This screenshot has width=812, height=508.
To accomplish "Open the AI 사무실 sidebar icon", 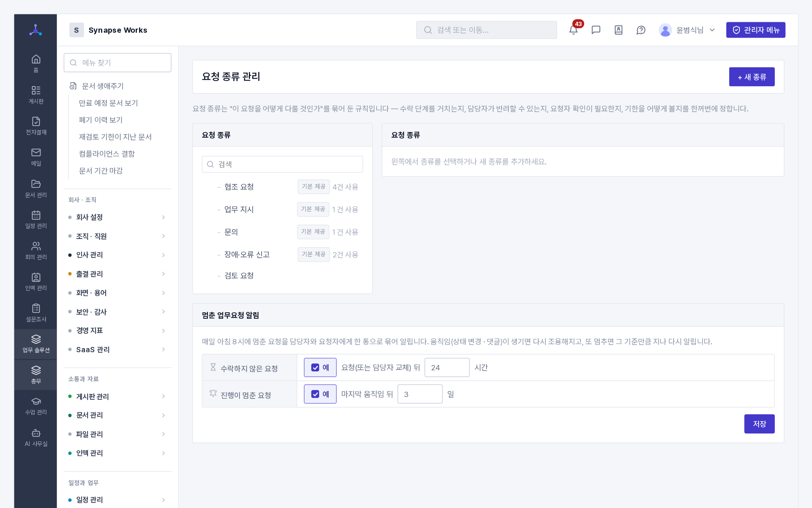I will point(36,437).
